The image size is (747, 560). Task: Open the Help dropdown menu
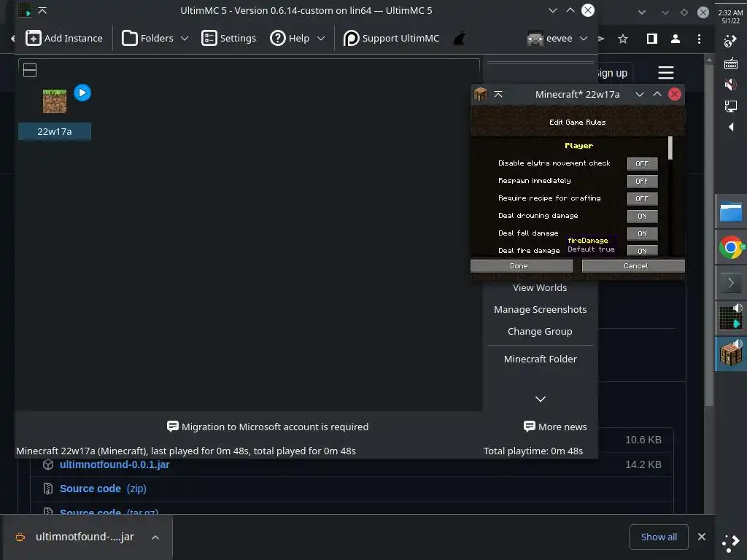tap(298, 38)
